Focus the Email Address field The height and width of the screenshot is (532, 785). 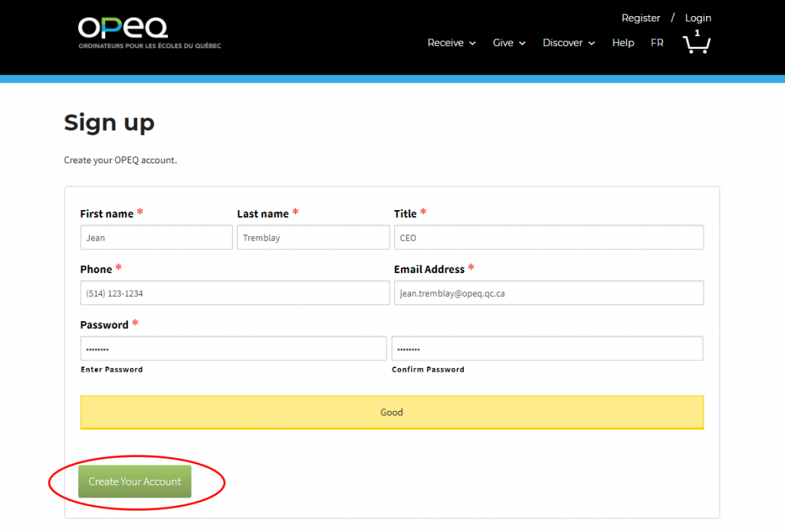[x=549, y=292]
